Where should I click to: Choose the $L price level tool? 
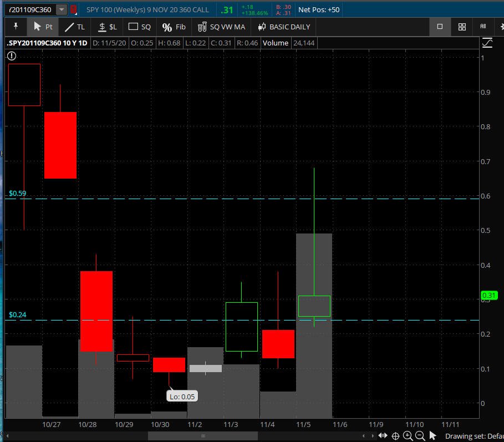108,27
